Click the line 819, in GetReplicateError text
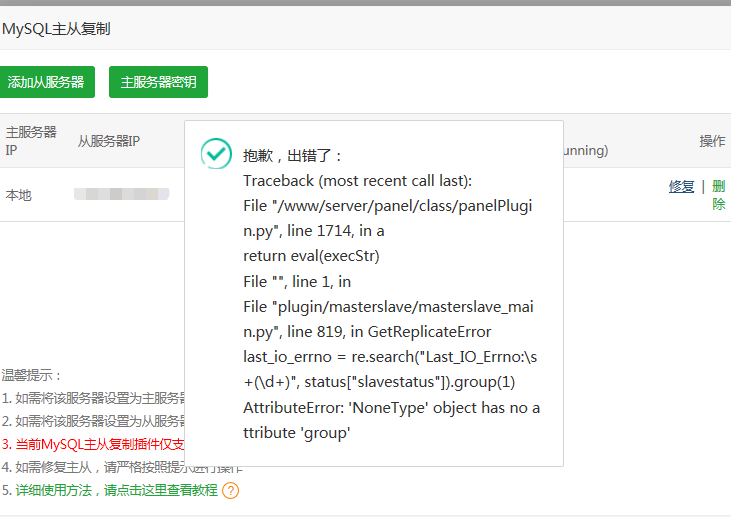 [x=389, y=332]
